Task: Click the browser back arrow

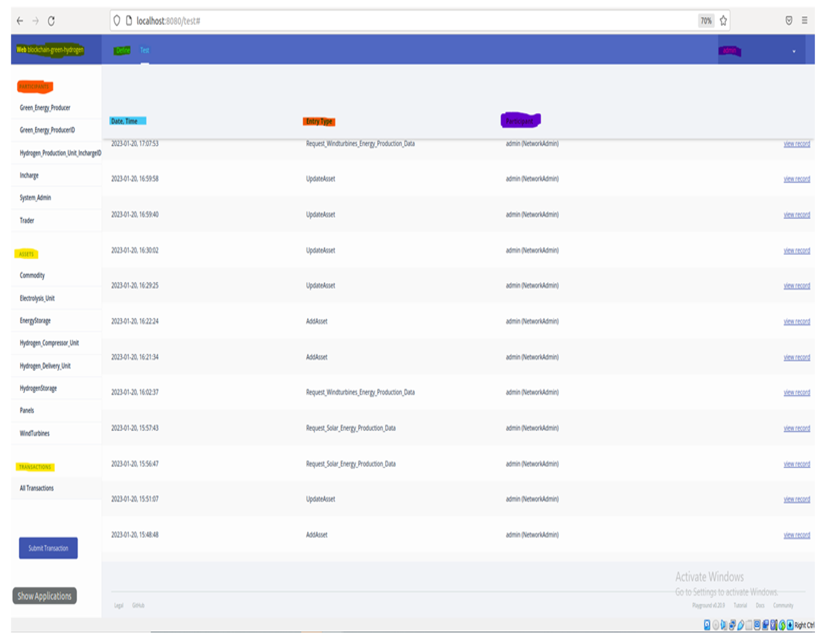Action: [20, 21]
